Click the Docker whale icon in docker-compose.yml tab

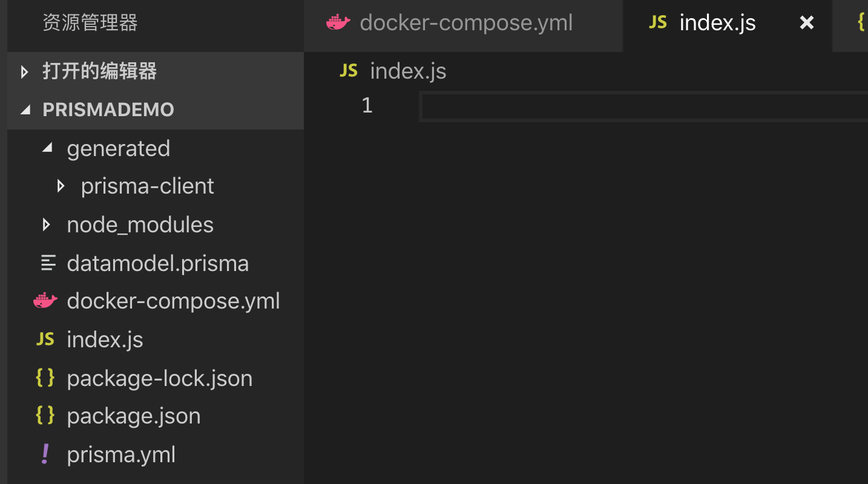point(338,23)
